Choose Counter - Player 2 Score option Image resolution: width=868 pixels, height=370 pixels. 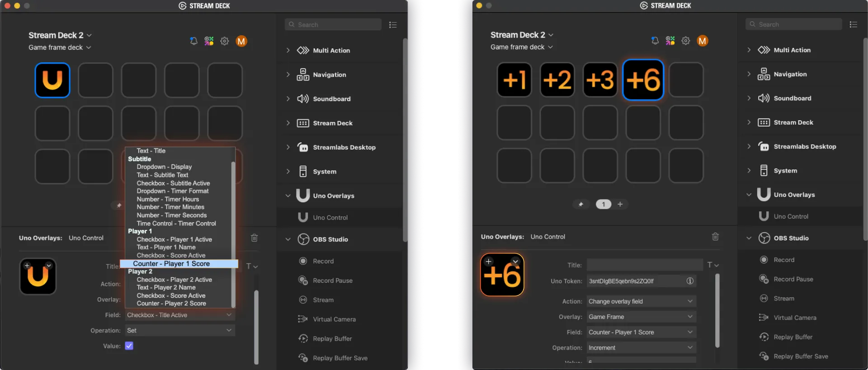point(171,304)
